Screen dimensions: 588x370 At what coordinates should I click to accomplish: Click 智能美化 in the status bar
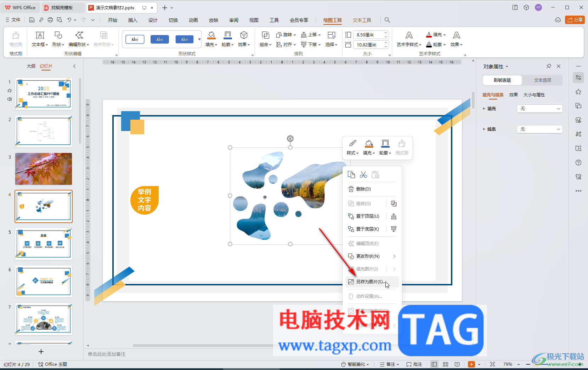point(355,364)
